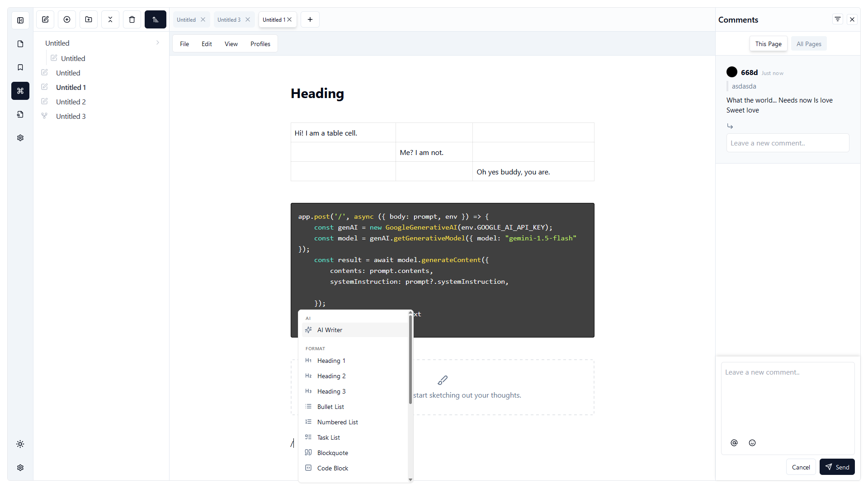The width and height of the screenshot is (868, 488).
Task: Open the Profiles menu
Action: point(260,44)
